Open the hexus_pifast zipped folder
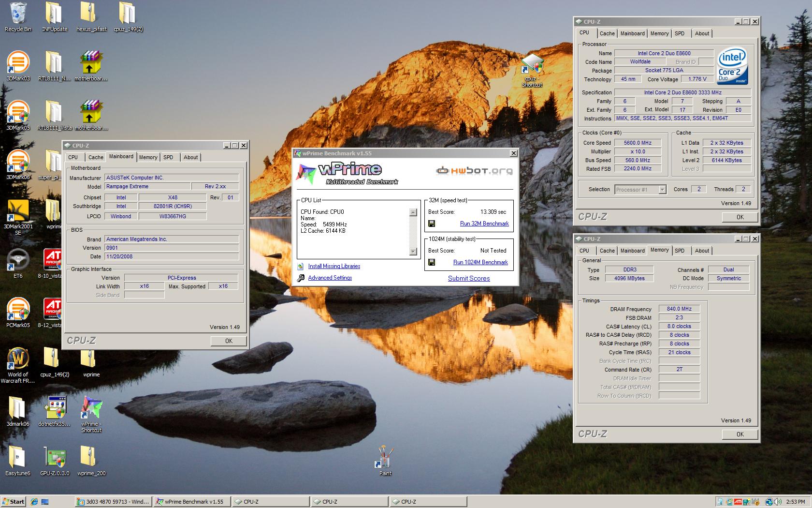 [x=91, y=17]
